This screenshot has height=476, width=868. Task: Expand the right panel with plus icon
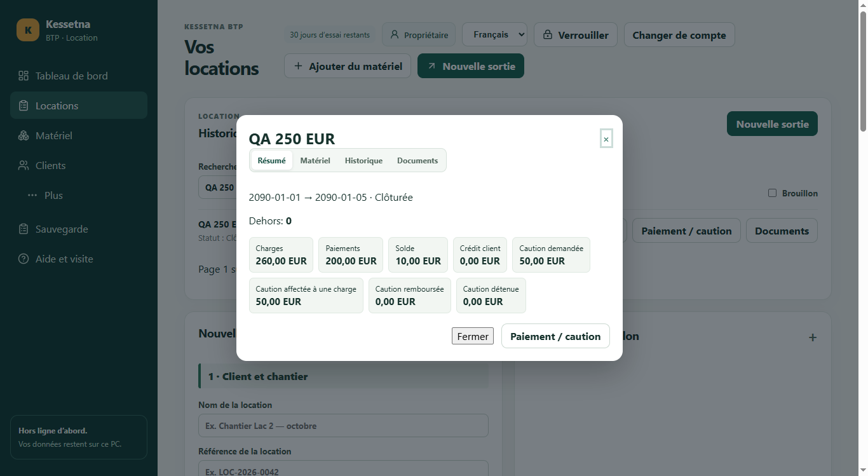coord(812,337)
